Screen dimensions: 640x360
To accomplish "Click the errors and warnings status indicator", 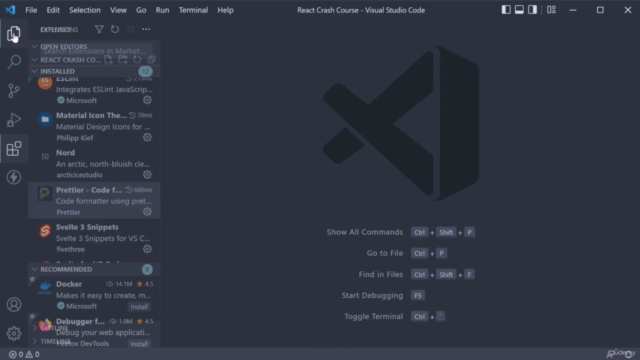I will 24,354.
